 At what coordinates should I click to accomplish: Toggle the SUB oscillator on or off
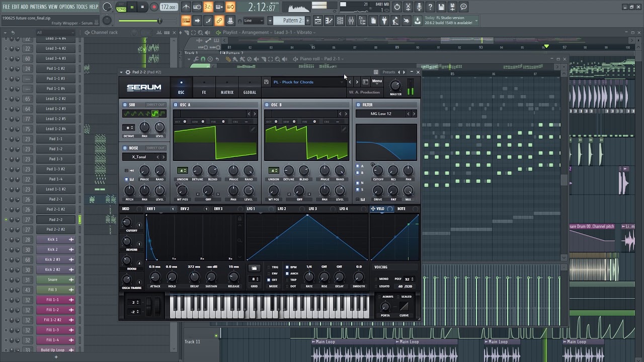[125, 105]
